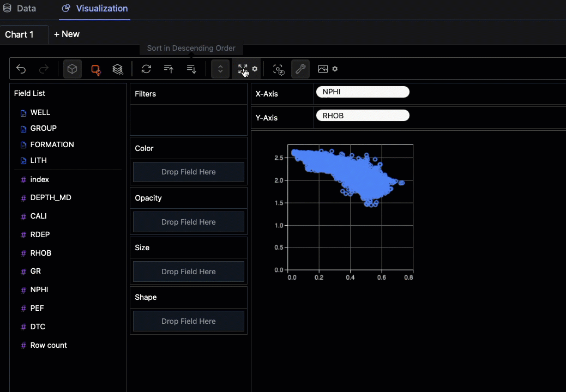The width and height of the screenshot is (566, 392).
Task: Click the export image icon
Action: click(x=323, y=69)
